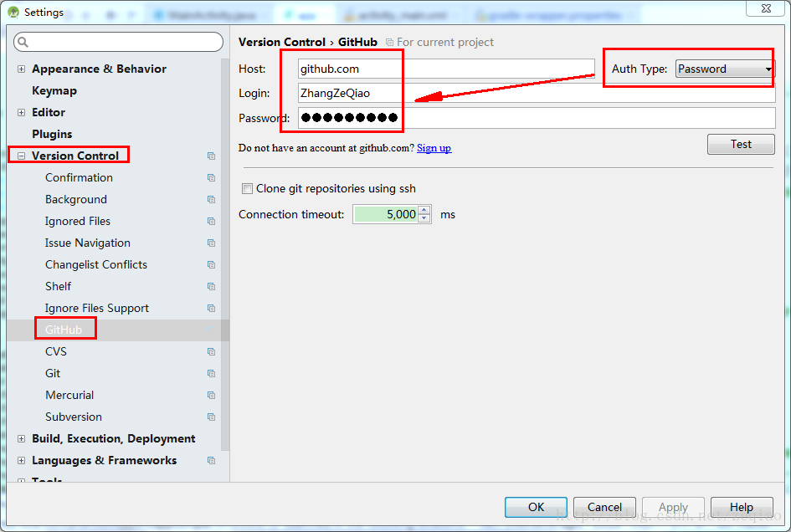Screen dimensions: 791x532
Task: Click the For current project icon in header
Action: coord(389,43)
